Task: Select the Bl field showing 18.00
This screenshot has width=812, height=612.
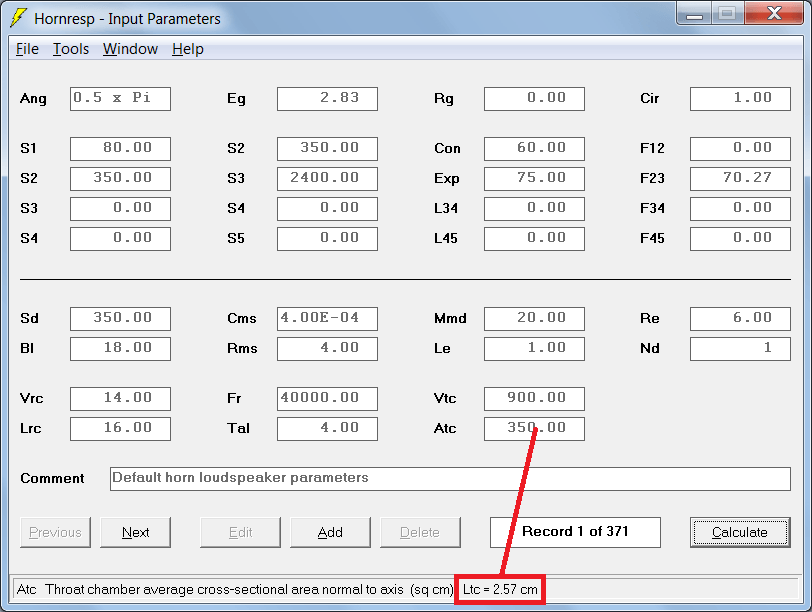Action: (120, 348)
